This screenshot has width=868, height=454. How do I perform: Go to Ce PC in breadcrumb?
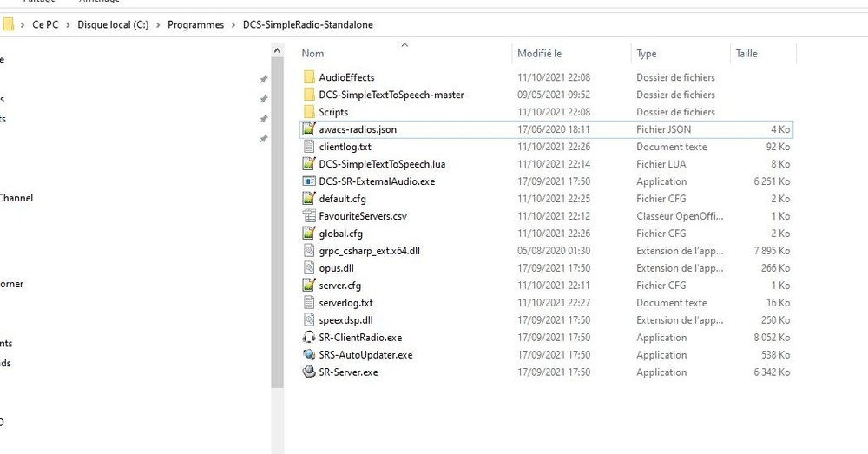[45, 25]
